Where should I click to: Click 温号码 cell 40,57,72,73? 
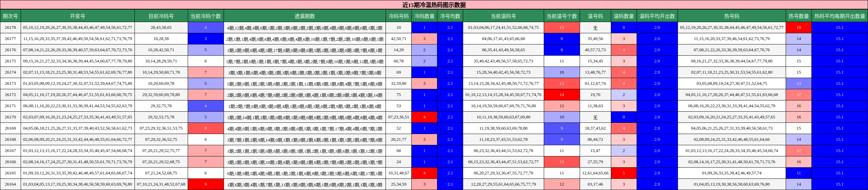[595, 50]
